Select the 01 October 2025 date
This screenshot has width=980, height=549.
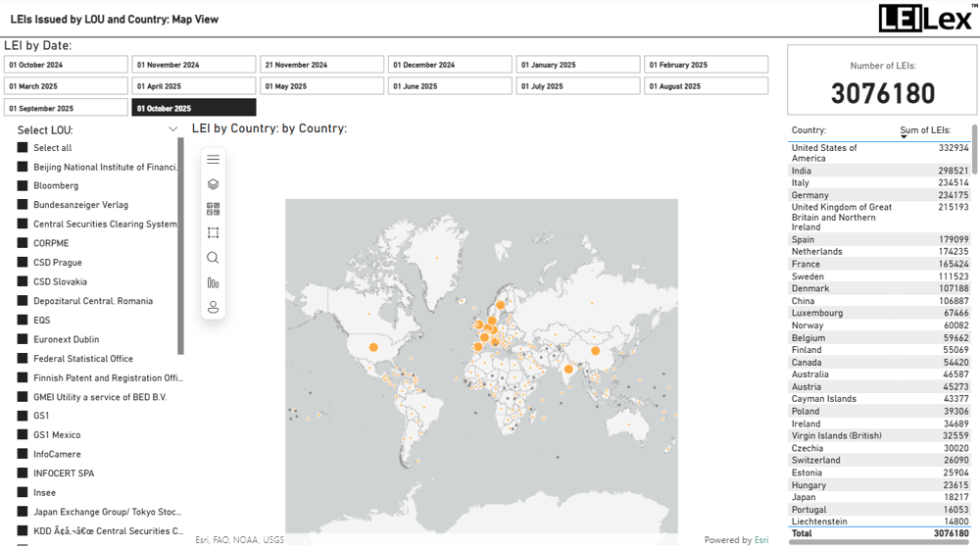194,108
